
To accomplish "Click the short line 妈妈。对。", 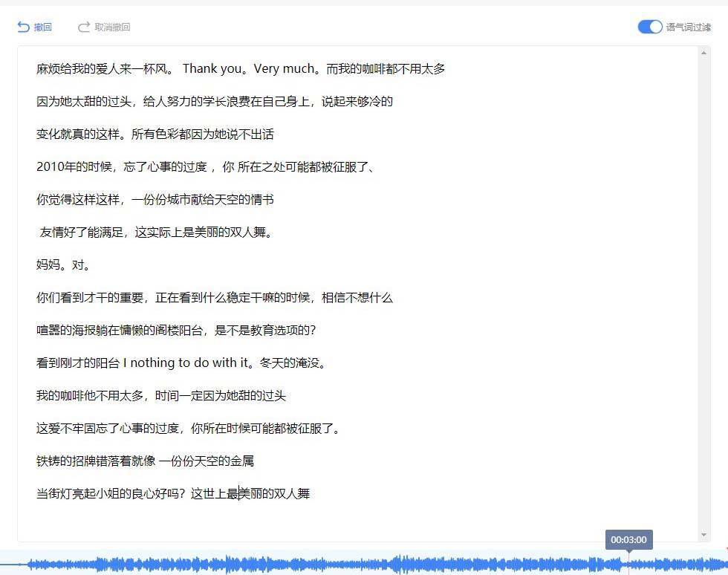I will pos(63,265).
